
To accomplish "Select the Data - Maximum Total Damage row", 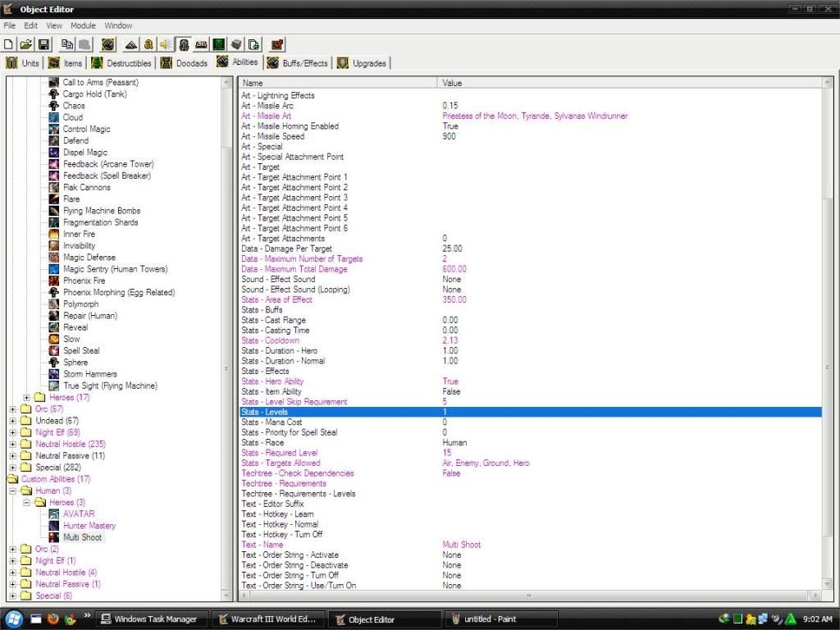I will tap(531, 269).
